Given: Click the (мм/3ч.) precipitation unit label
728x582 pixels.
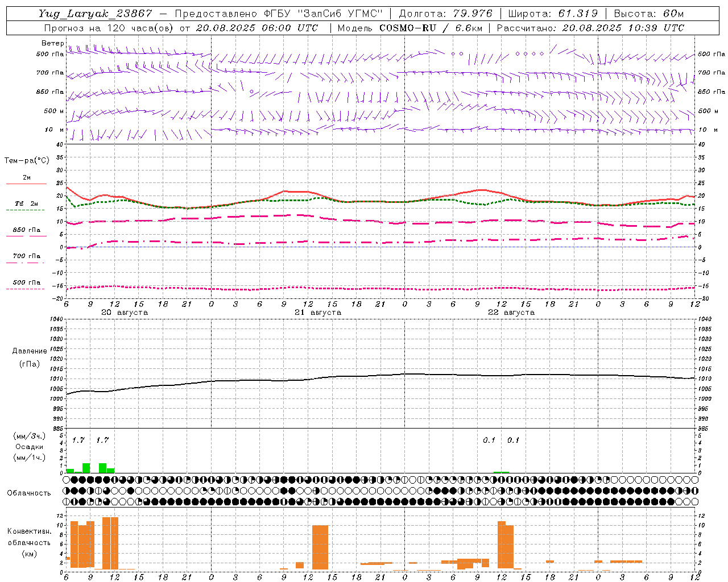Looking at the screenshot, I should point(30,436).
